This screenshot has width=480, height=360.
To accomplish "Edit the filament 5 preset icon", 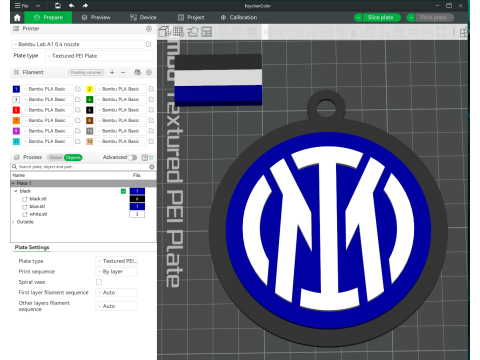I will click(78, 110).
